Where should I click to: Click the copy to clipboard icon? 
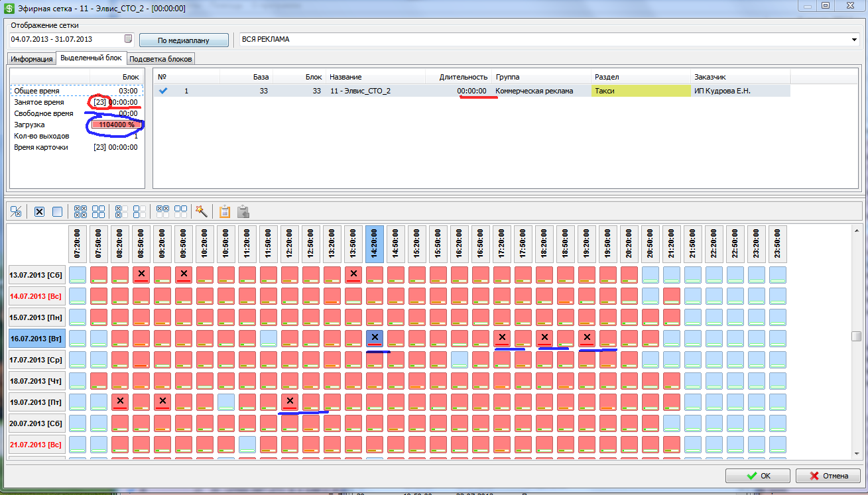pyautogui.click(x=225, y=211)
